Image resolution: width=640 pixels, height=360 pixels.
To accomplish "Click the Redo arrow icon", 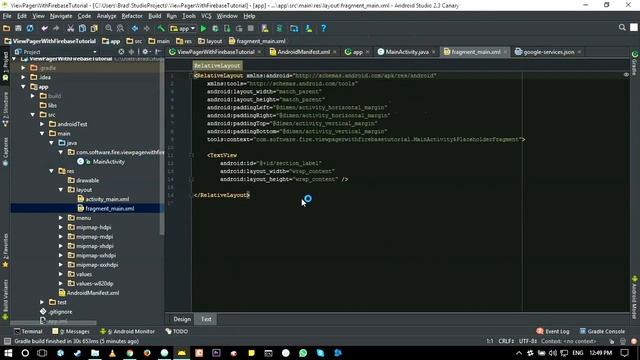I will pyautogui.click(x=56, y=28).
